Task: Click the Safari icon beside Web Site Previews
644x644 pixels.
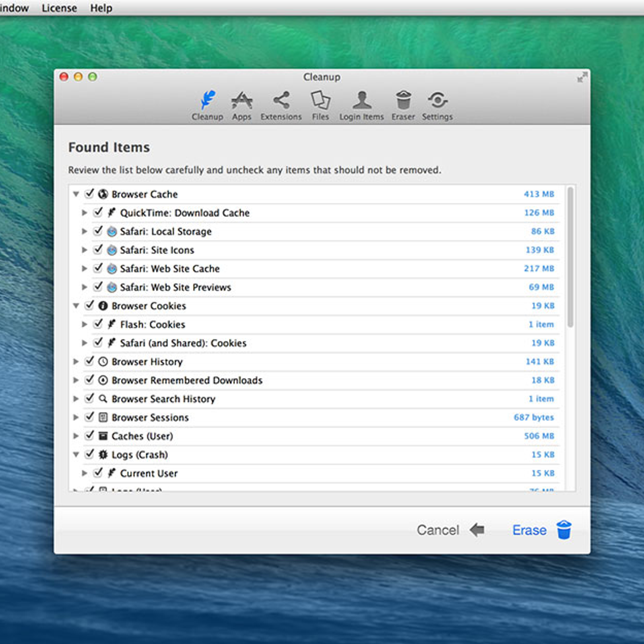Action: point(112,287)
